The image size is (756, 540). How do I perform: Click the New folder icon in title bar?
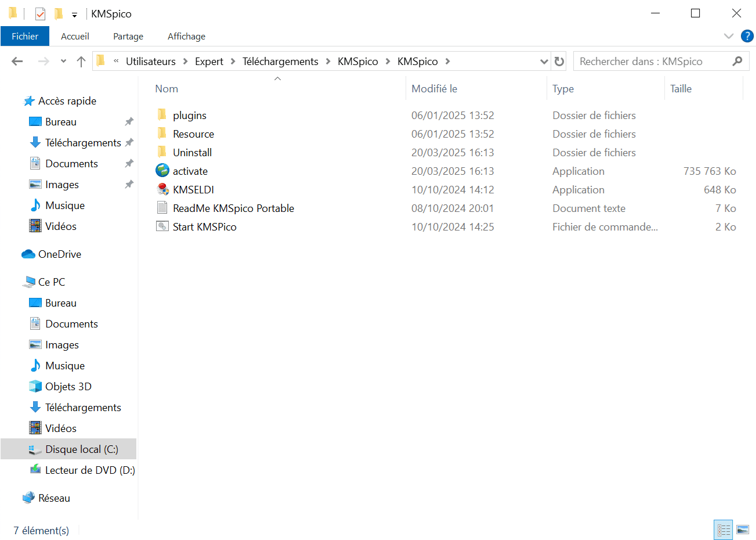(59, 13)
